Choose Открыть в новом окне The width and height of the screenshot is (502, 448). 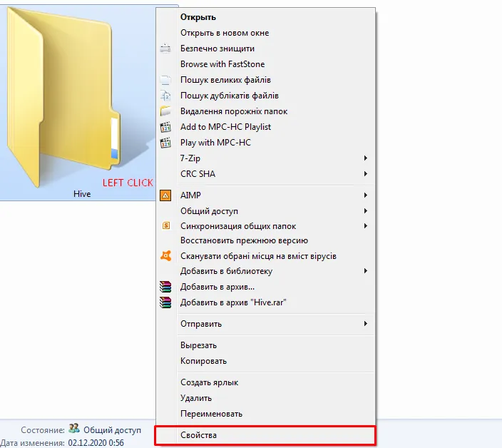click(265, 33)
